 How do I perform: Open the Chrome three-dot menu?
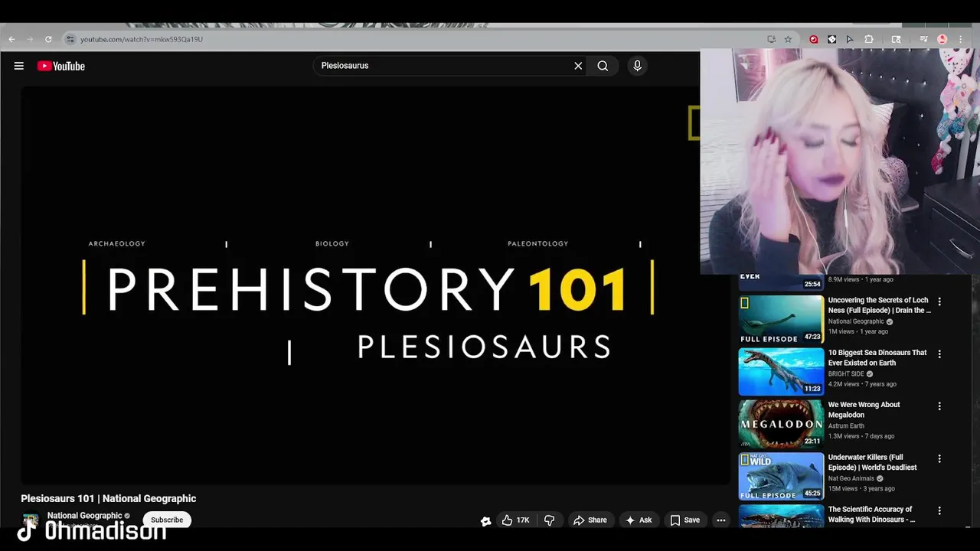click(x=960, y=39)
